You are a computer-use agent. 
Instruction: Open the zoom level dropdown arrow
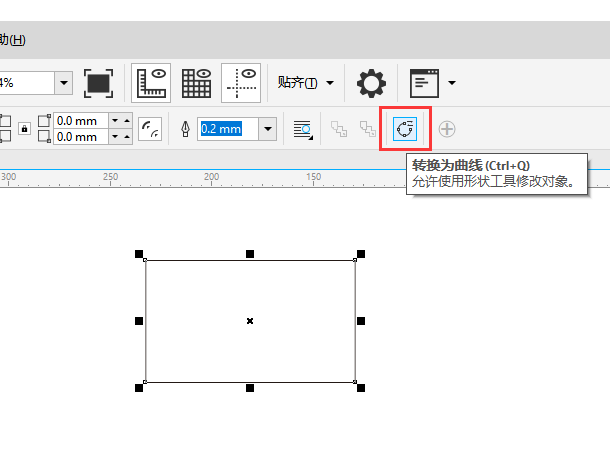[63, 83]
